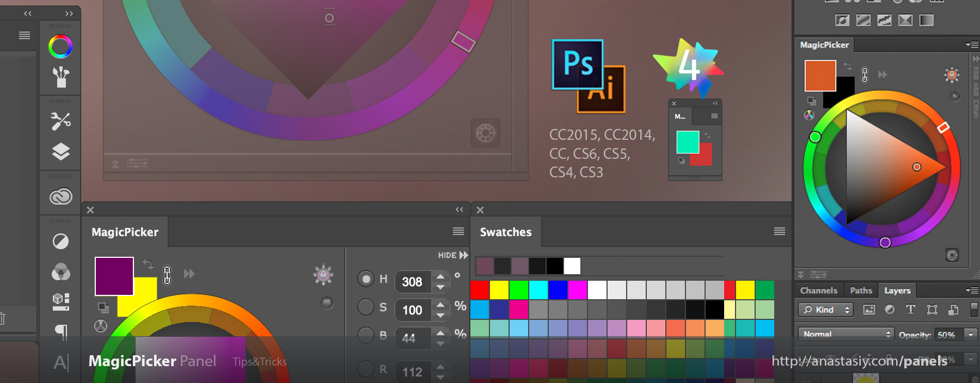The image size is (980, 383).
Task: Click HIDE to collapse the HSB fields
Action: [x=453, y=255]
